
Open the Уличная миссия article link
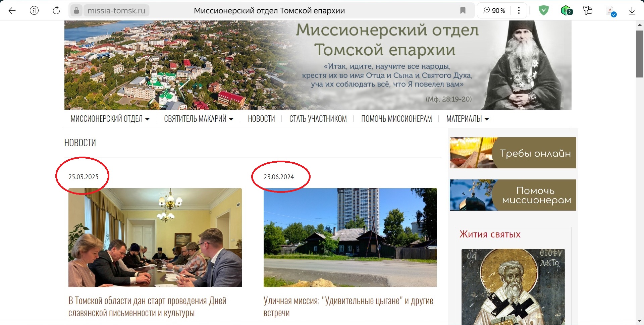tap(348, 307)
